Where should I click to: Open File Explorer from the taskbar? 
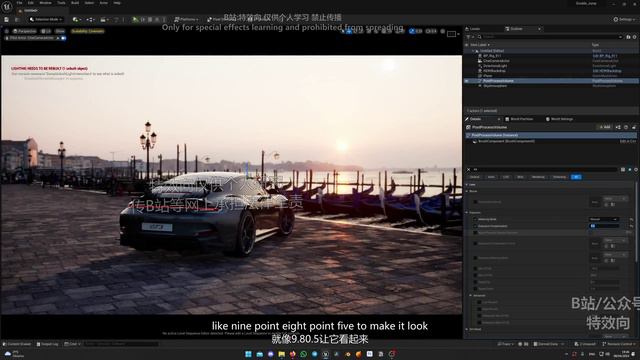click(282, 354)
